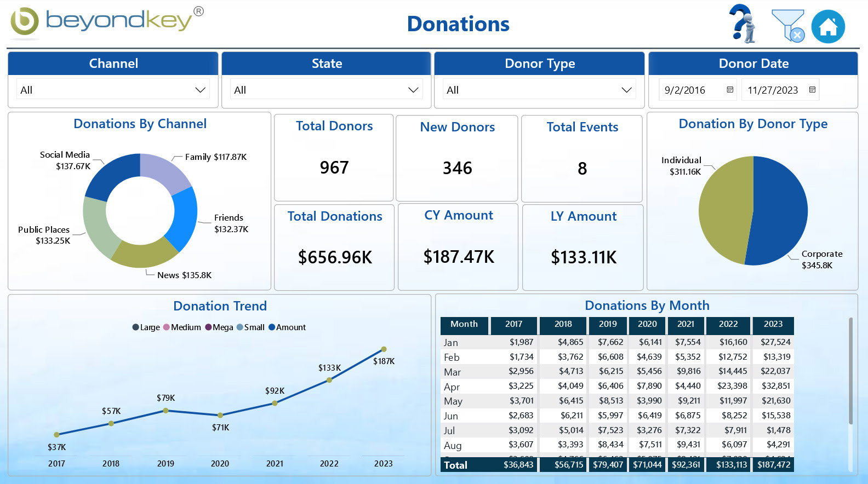Toggle the Mega legend item in Donation Trend

tap(219, 327)
